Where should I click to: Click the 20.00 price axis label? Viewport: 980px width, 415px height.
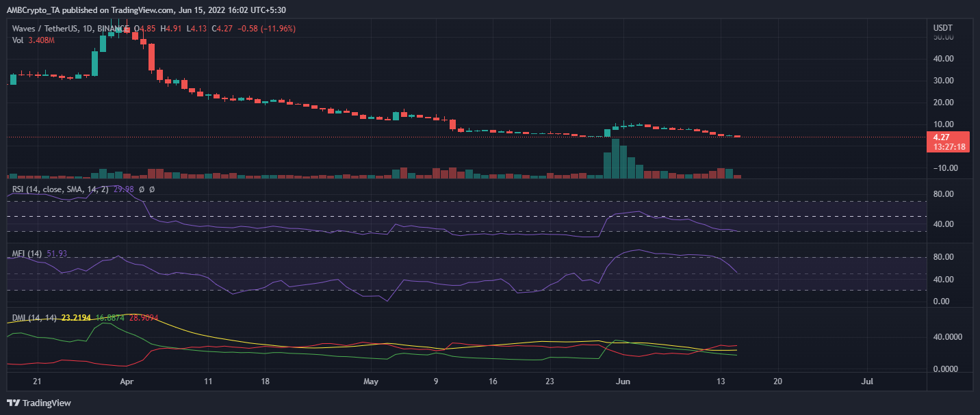point(943,103)
